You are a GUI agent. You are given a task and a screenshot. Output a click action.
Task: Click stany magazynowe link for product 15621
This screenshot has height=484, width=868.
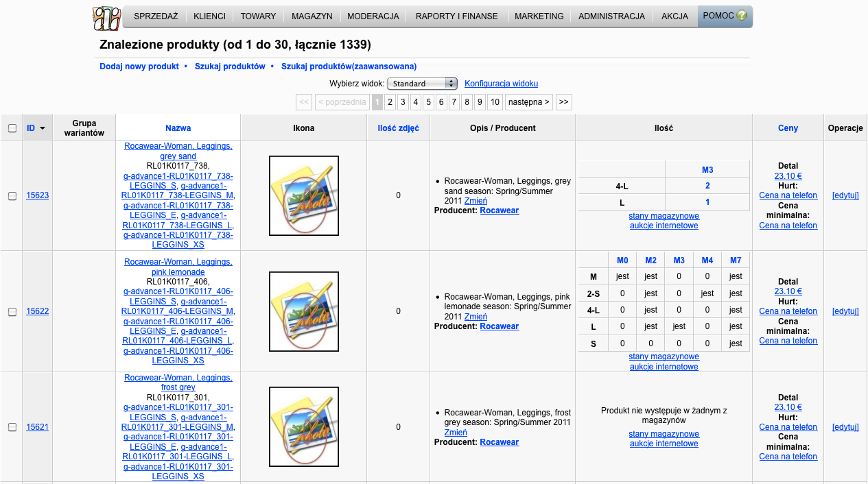(x=664, y=434)
